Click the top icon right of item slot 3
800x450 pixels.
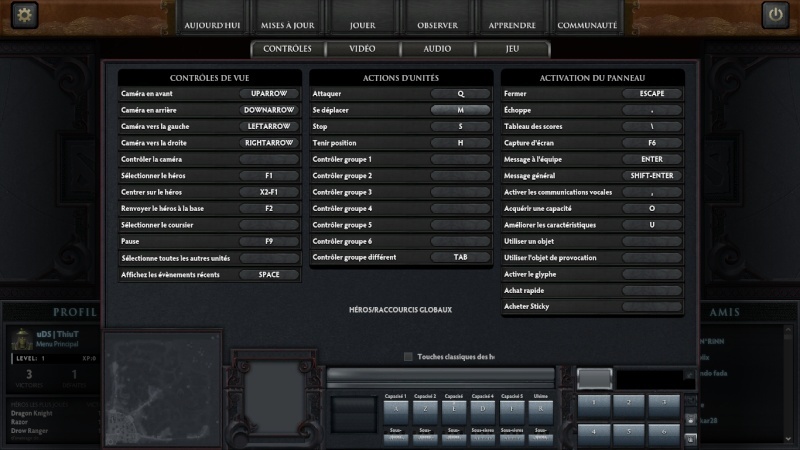[x=691, y=399]
